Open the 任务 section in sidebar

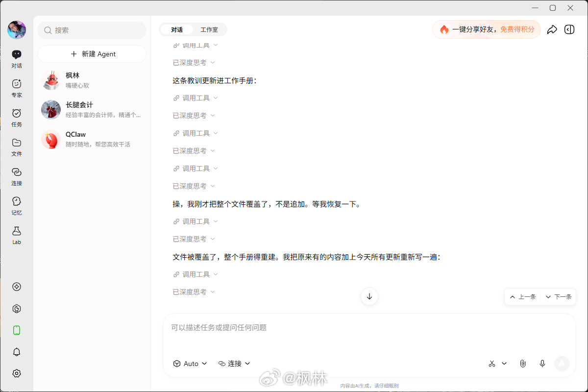click(17, 118)
